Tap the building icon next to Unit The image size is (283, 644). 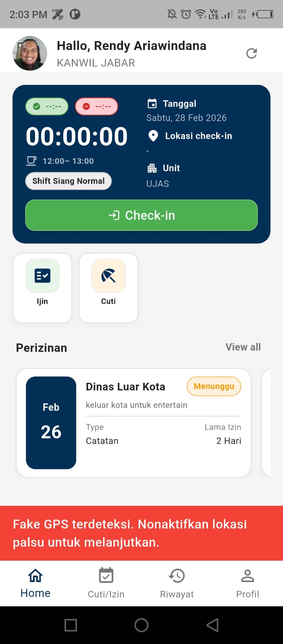pyautogui.click(x=153, y=168)
